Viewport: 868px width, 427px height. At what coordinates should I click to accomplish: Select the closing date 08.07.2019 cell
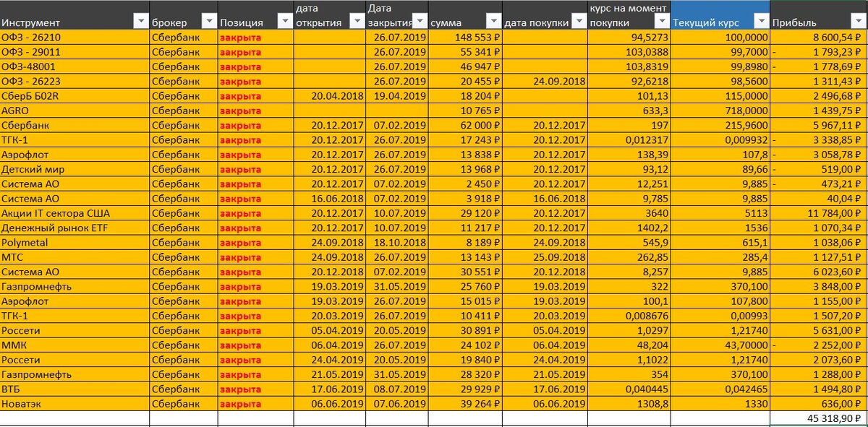coord(396,389)
